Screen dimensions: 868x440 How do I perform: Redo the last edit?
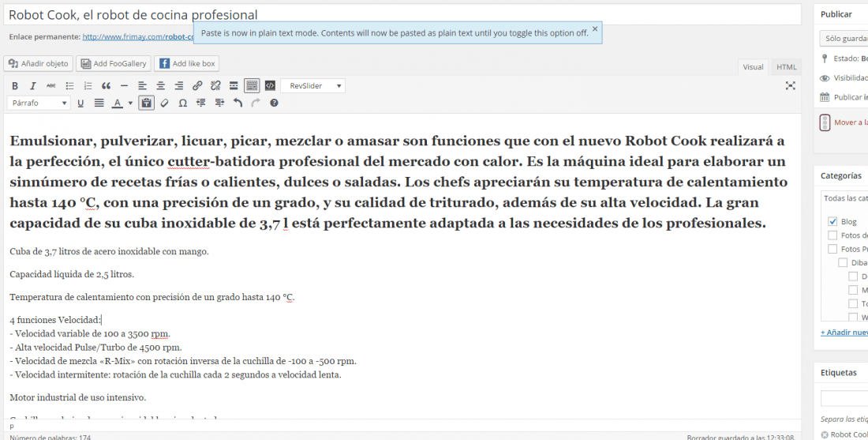tap(256, 103)
